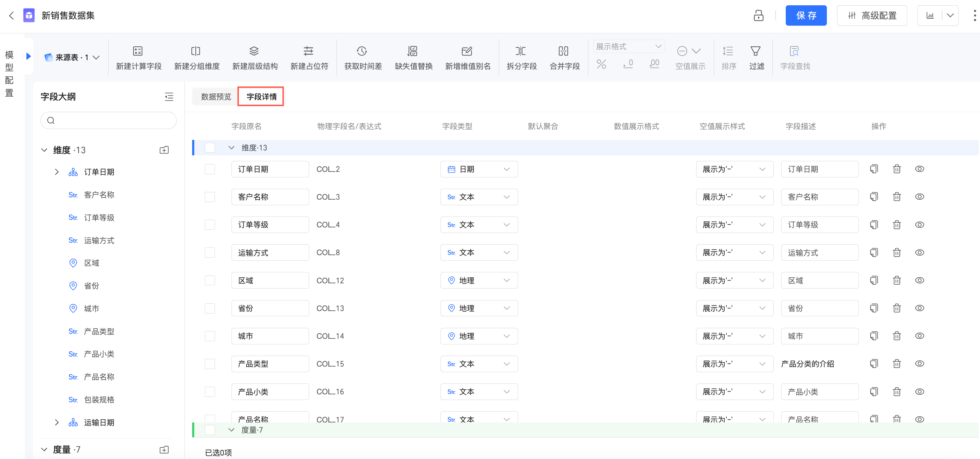This screenshot has height=459, width=980.
Task: Copy the 订单日期 field row
Action: click(x=874, y=169)
